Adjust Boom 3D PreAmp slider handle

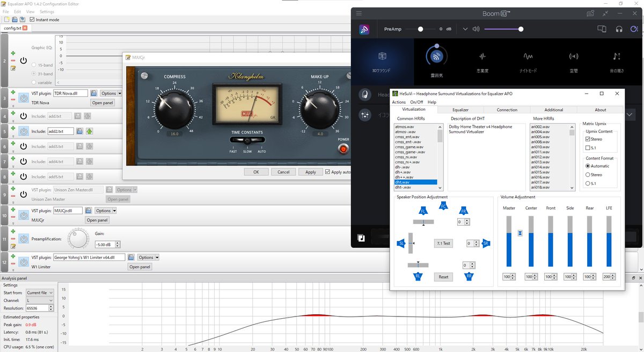420,29
